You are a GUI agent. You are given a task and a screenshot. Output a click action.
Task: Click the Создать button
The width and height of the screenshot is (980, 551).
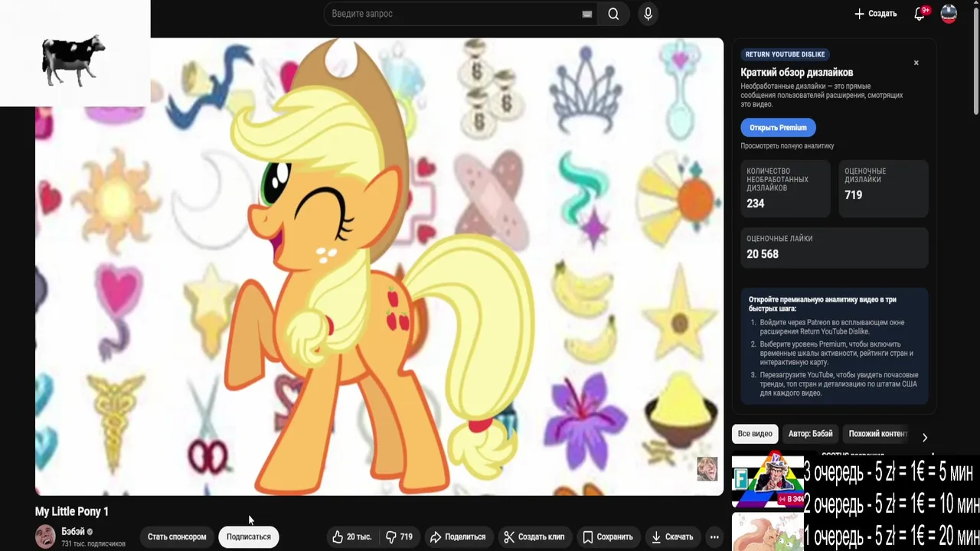(876, 14)
